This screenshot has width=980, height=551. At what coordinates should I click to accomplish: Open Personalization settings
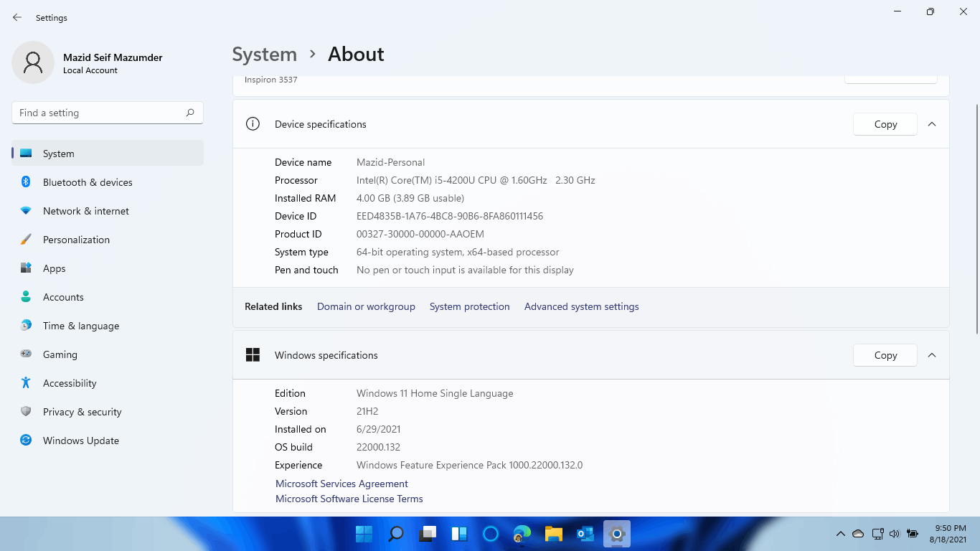point(108,240)
